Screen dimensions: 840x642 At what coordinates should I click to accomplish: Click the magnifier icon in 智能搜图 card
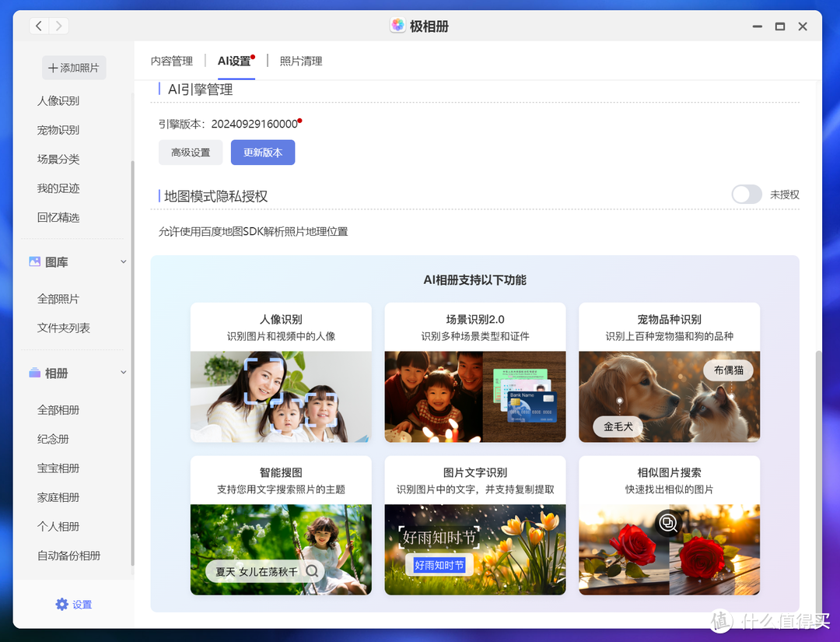coord(312,571)
